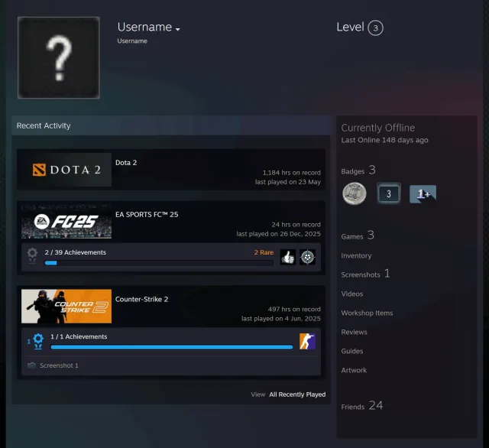This screenshot has width=489, height=448.
Task: Click 1 / 1 Achievements text
Action: tap(79, 336)
